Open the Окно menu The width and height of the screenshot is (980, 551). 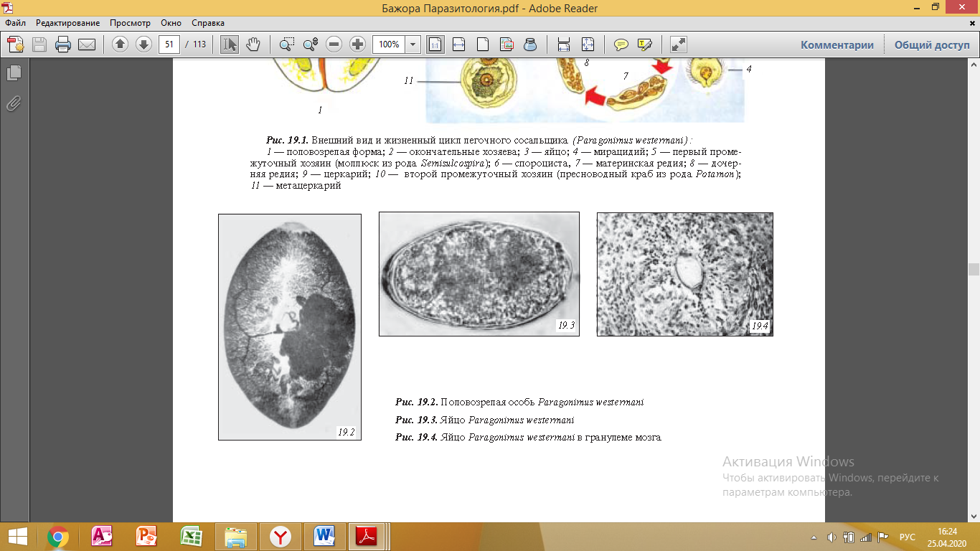171,23
